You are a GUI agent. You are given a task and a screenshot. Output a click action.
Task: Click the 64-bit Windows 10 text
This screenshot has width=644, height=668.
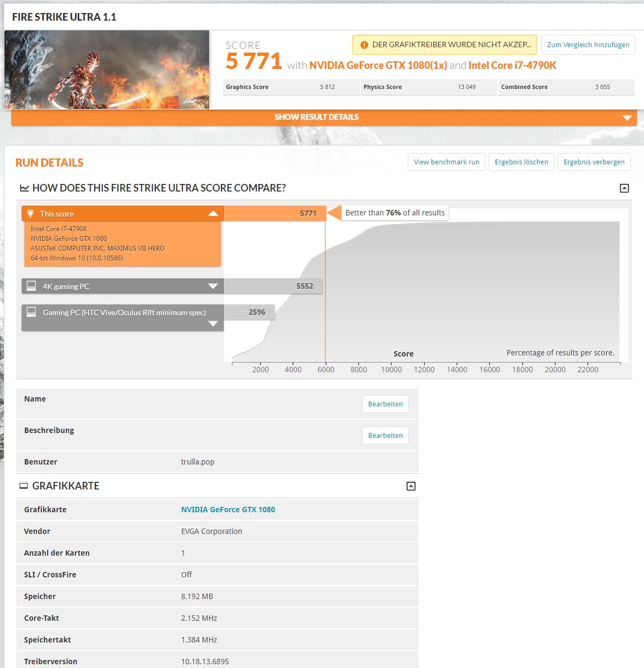click(77, 258)
